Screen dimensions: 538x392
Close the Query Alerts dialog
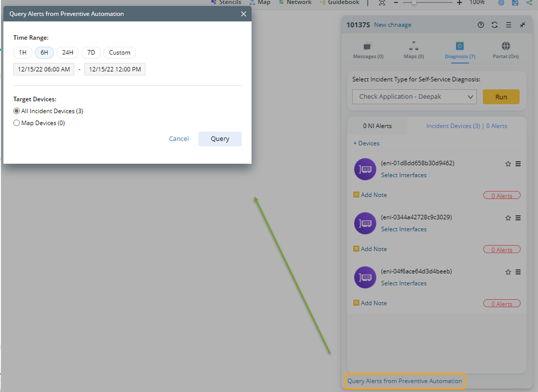click(243, 14)
